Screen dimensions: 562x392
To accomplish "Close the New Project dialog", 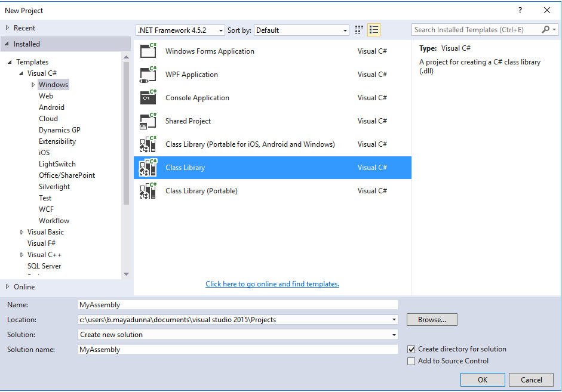I will [x=547, y=10].
